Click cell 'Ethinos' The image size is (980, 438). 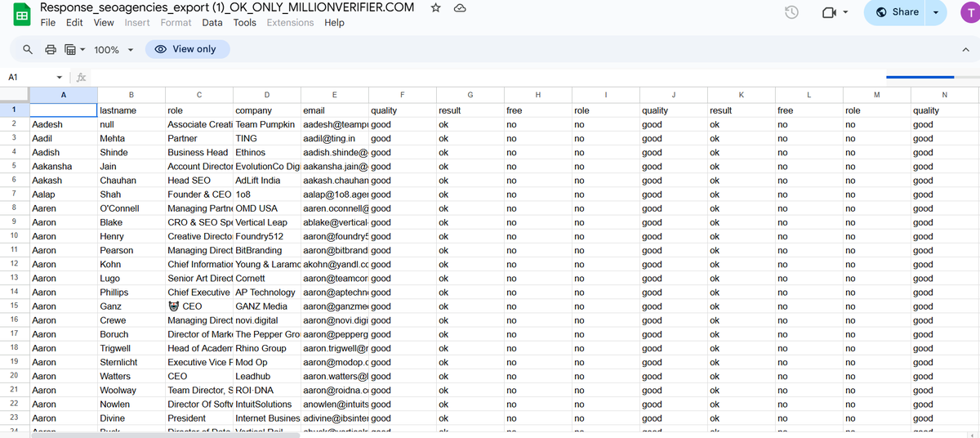(266, 152)
